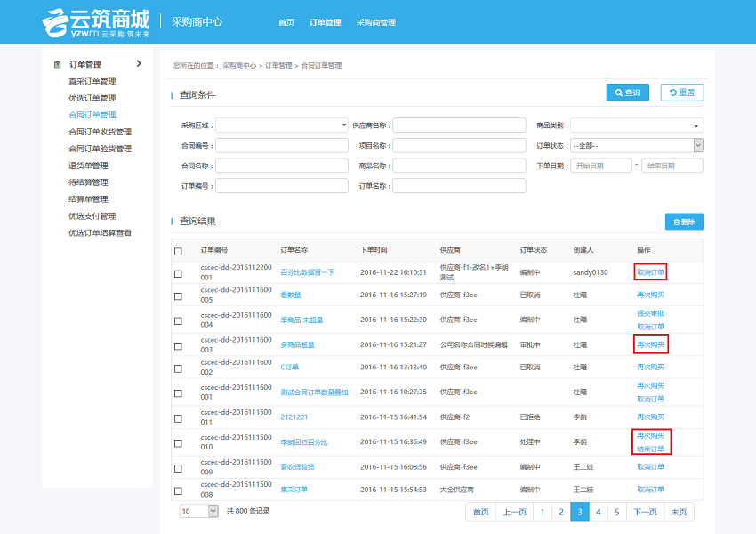Click the 开始日期 date input field
This screenshot has height=534, width=756.
601,166
